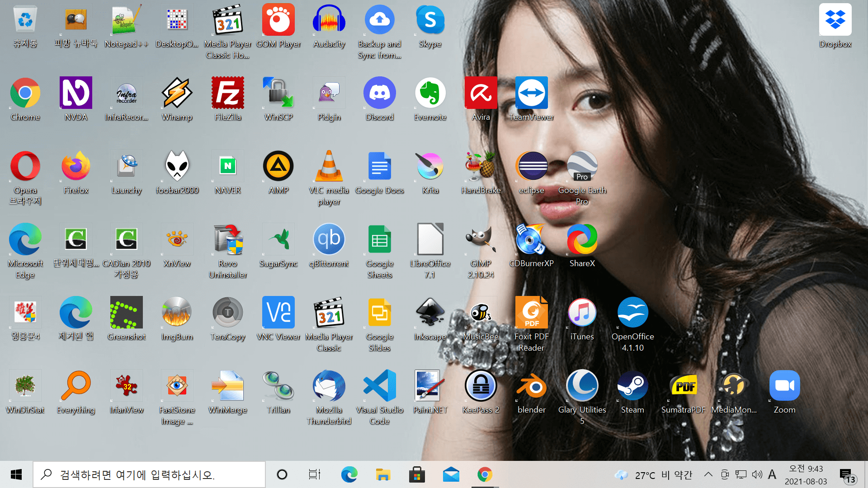Select the GIMP 2.10.24 icon
This screenshot has width=868, height=488.
click(x=481, y=251)
